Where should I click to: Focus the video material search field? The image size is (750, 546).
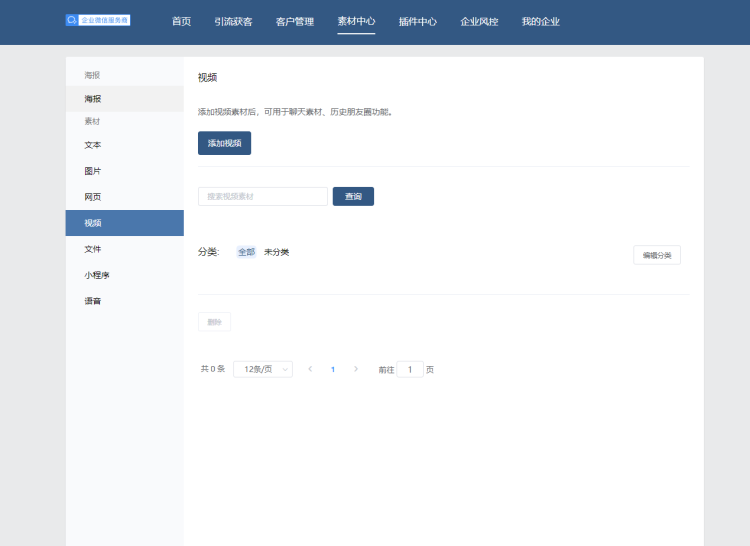pos(262,197)
